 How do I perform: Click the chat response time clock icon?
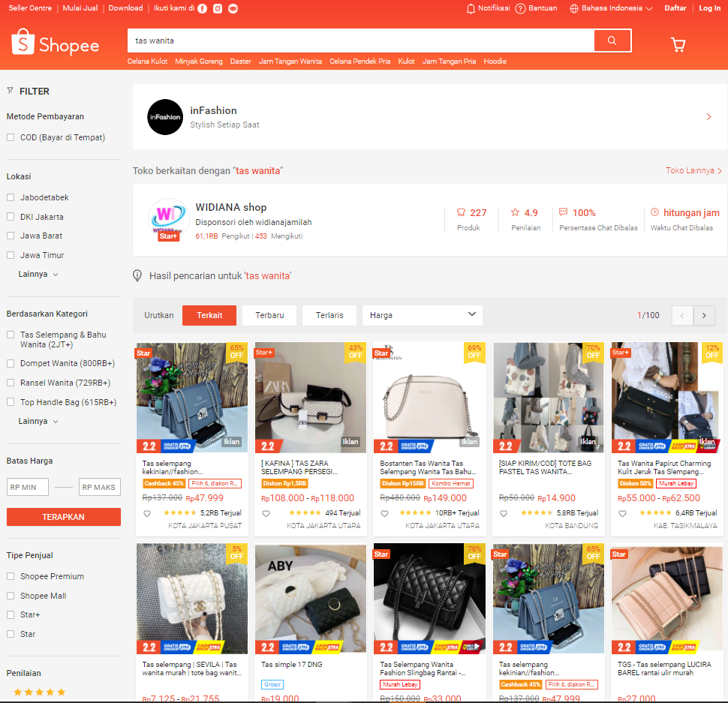click(x=654, y=212)
